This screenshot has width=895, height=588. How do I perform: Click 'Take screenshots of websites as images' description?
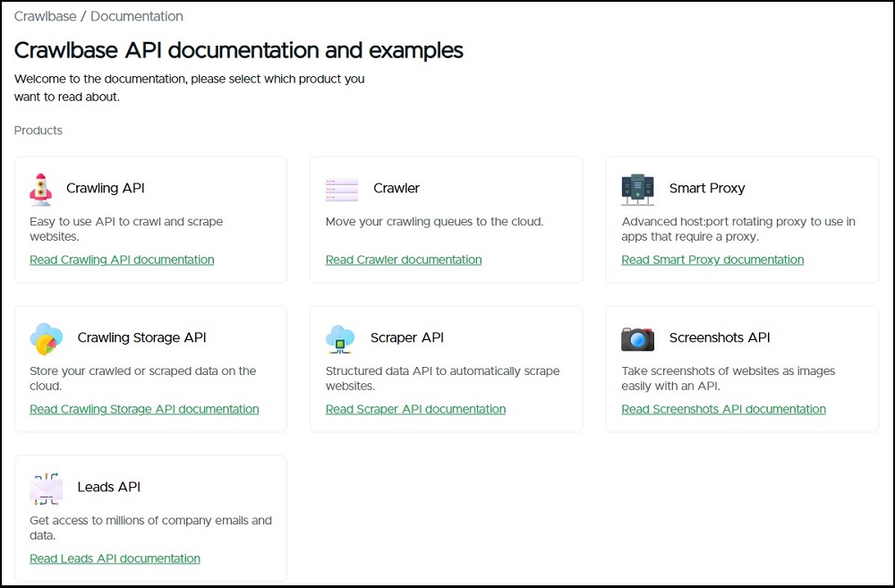point(728,379)
